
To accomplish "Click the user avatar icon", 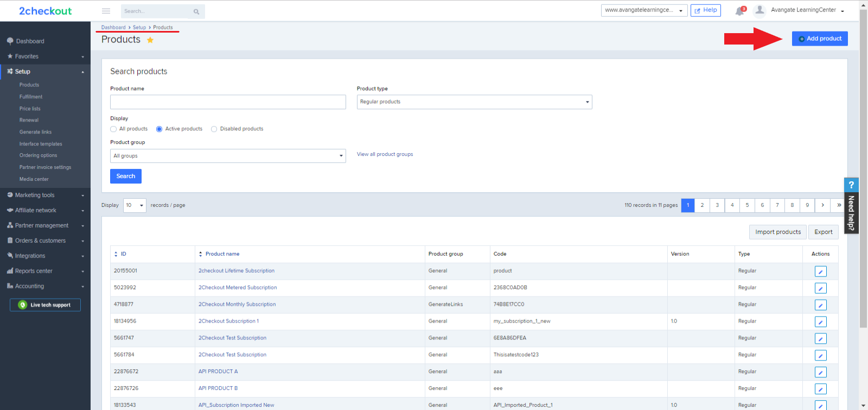I will click(760, 10).
